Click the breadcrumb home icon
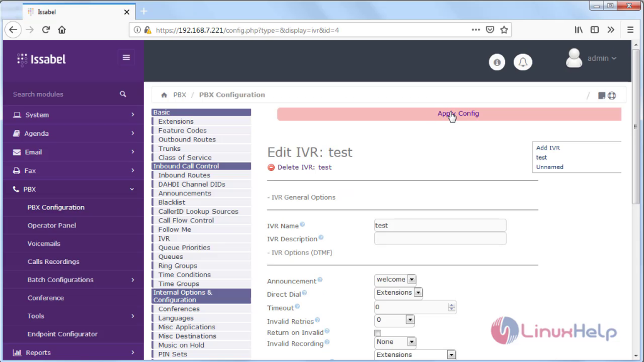This screenshot has width=644, height=362. click(x=164, y=95)
